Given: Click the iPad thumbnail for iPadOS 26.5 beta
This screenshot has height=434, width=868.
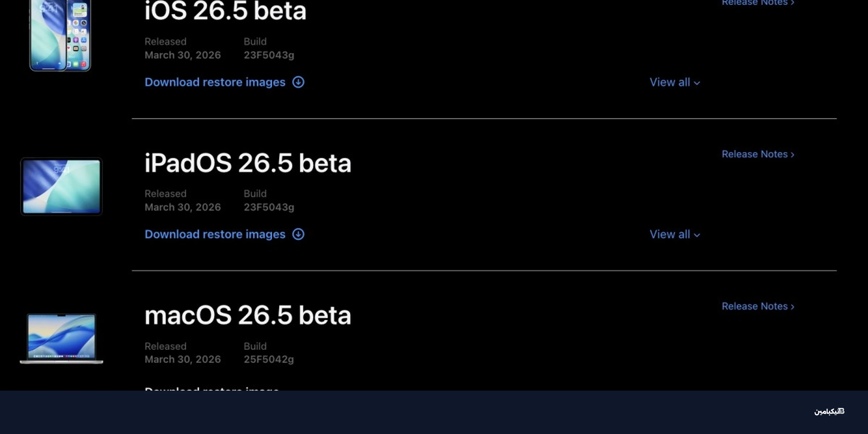Looking at the screenshot, I should click(x=61, y=186).
